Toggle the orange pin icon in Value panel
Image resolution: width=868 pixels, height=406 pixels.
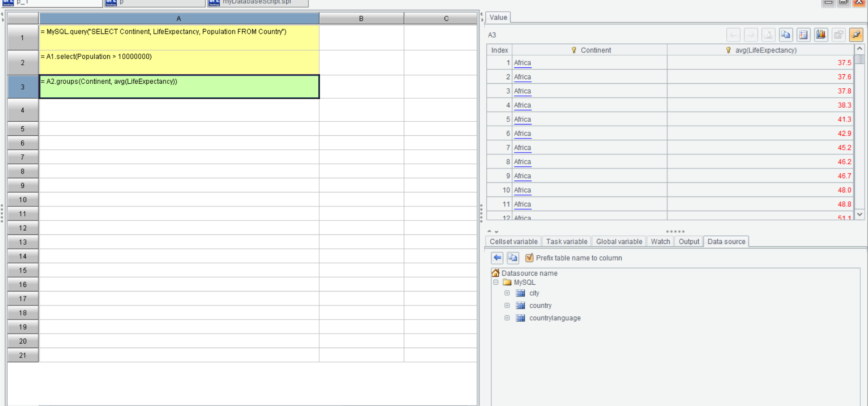856,35
